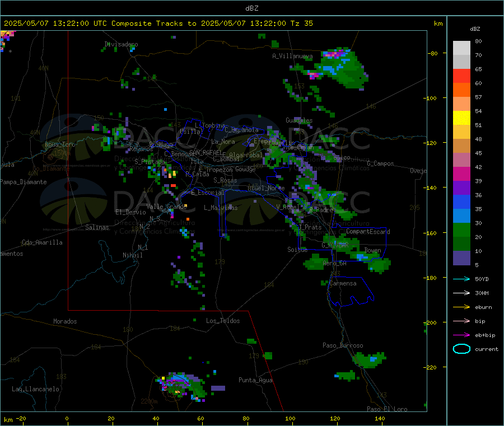Click the 'Pampa_Diamante' place label
504x426 pixels.
[x=24, y=182]
